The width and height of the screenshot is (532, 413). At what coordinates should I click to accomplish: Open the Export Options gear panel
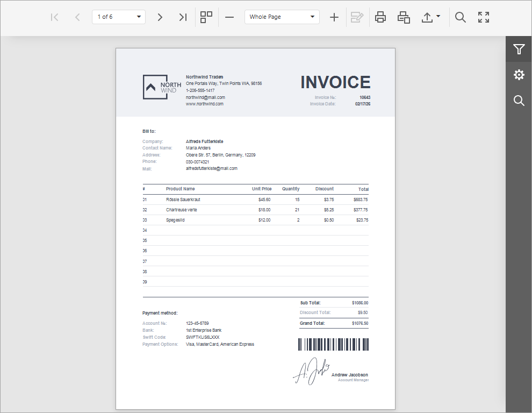519,75
